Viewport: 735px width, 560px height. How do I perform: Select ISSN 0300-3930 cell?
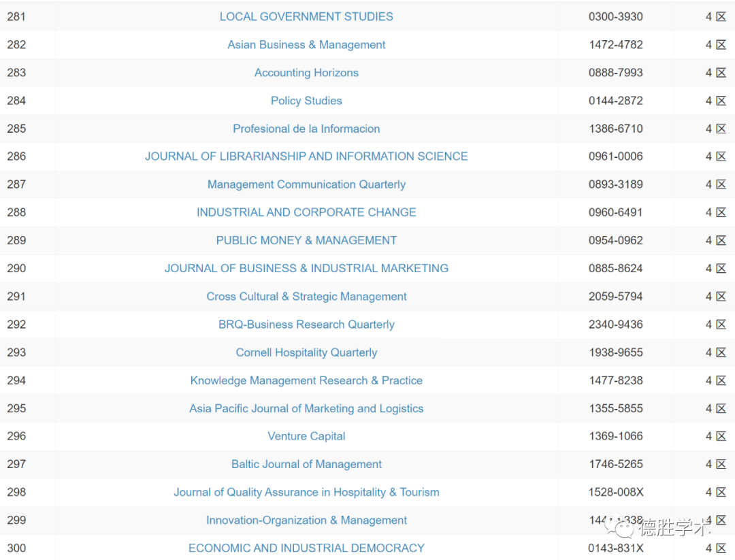[x=615, y=16]
